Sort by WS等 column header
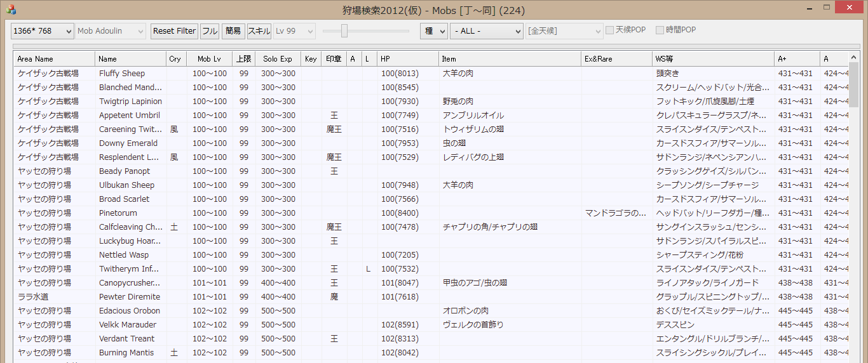The height and width of the screenshot is (363, 868). point(714,59)
